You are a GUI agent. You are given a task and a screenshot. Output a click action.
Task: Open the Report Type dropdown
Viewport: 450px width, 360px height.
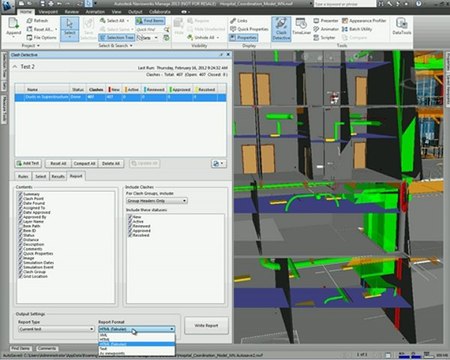pos(56,329)
